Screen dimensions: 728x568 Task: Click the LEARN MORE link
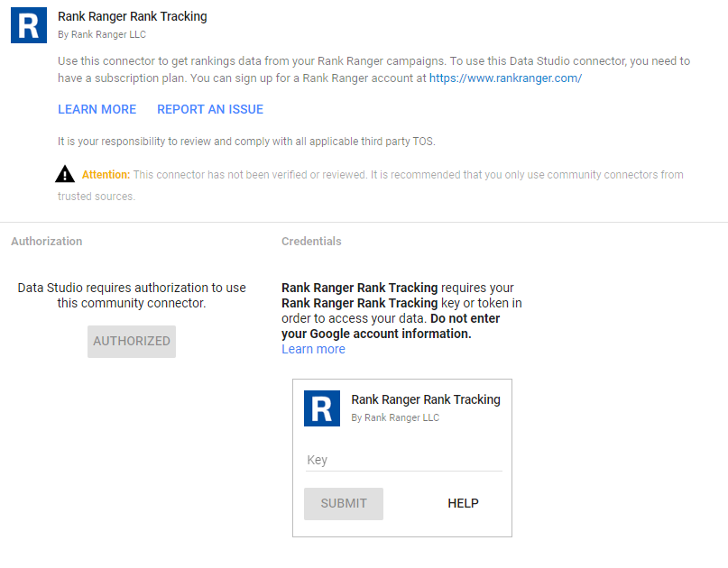click(97, 109)
